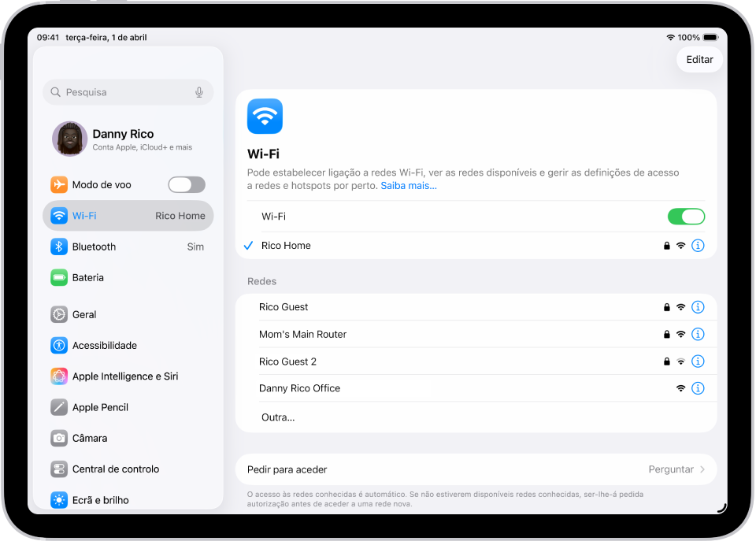Join the Rico Guest network
This screenshot has height=545, width=756.
(x=476, y=307)
